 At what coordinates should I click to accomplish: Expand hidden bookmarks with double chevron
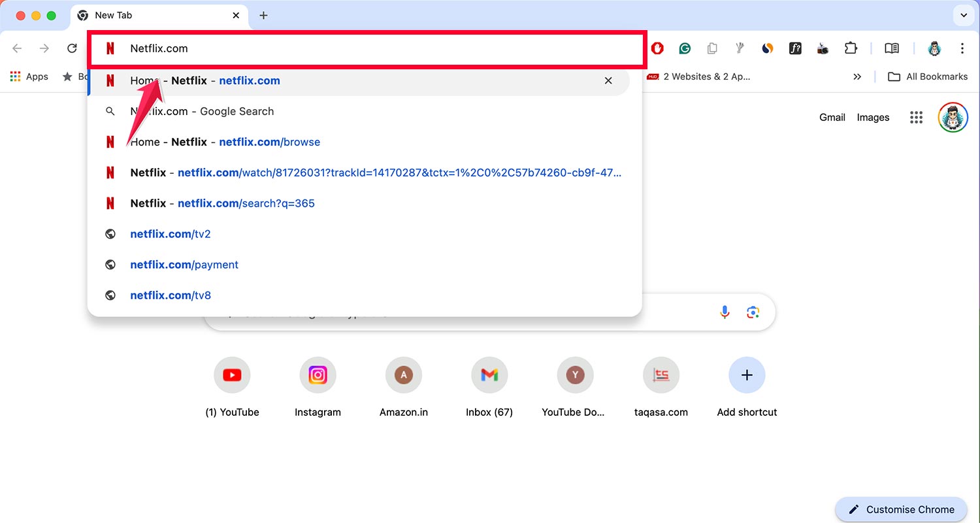pyautogui.click(x=857, y=76)
